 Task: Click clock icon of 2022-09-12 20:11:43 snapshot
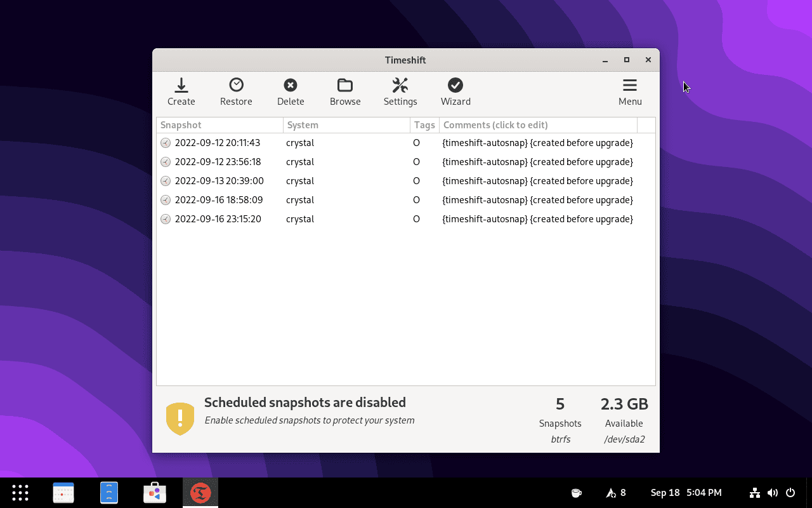[x=166, y=143]
